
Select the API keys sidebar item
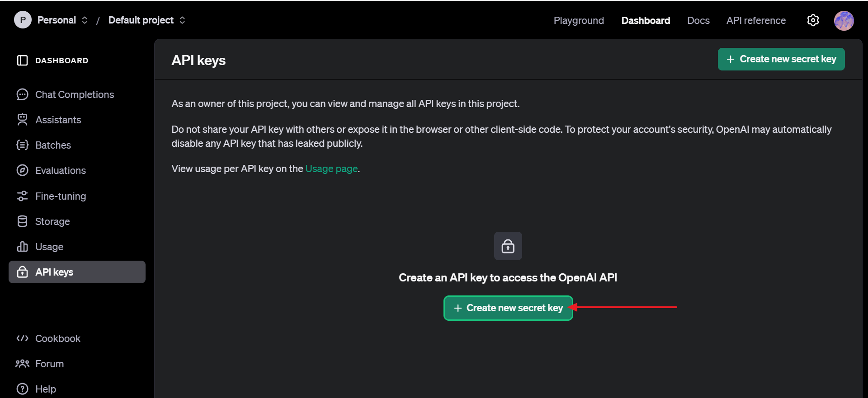77,272
